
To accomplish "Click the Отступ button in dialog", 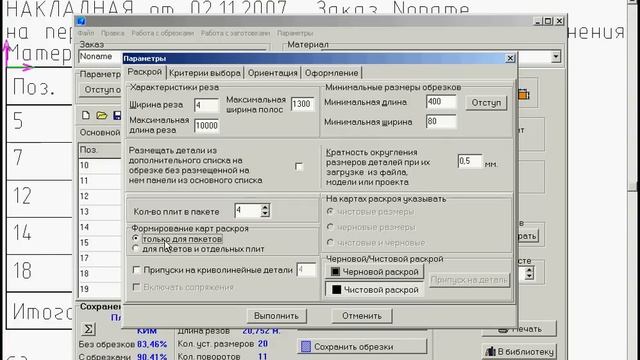I will click(x=486, y=102).
